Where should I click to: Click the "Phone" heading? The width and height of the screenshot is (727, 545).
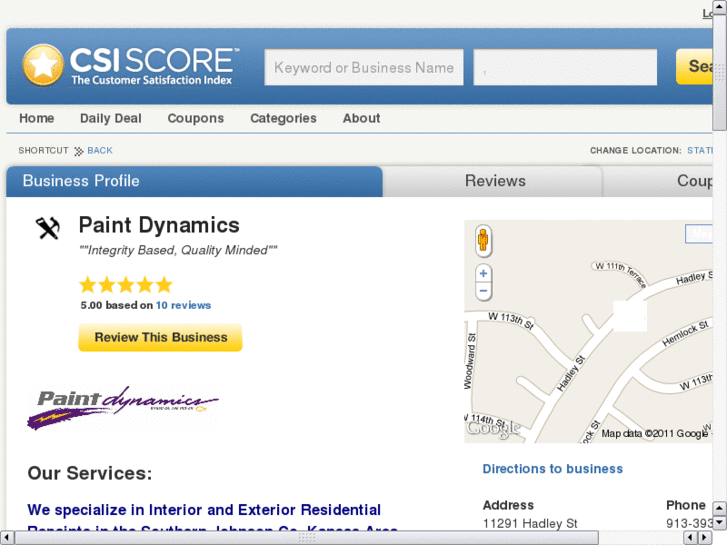pos(686,505)
